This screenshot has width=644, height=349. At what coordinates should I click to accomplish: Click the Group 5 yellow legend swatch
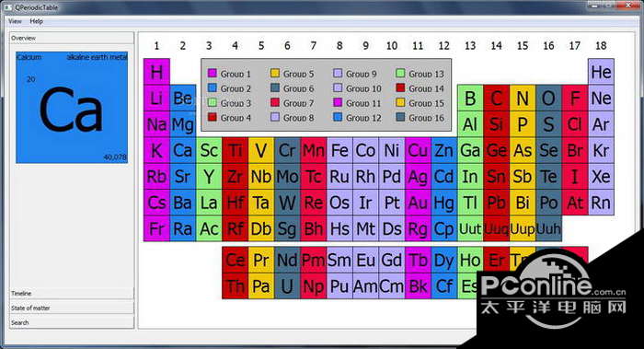[x=275, y=73]
